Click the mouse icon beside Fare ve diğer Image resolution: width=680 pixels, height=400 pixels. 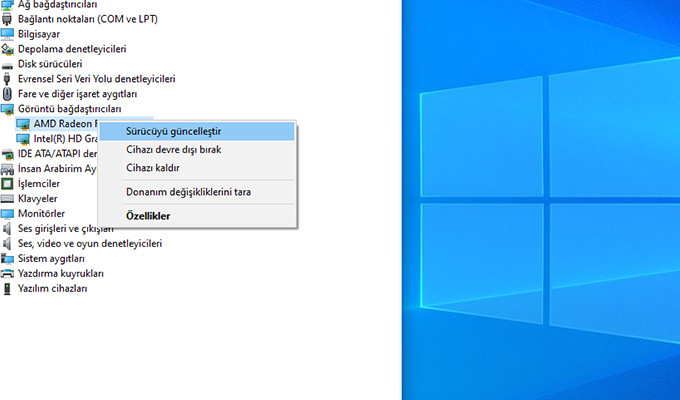[7, 94]
